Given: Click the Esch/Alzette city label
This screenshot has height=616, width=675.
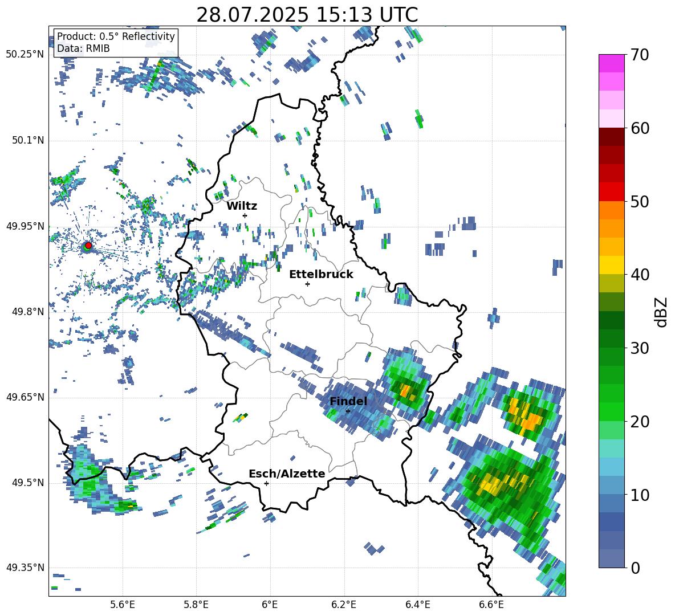Looking at the screenshot, I should click(287, 474).
